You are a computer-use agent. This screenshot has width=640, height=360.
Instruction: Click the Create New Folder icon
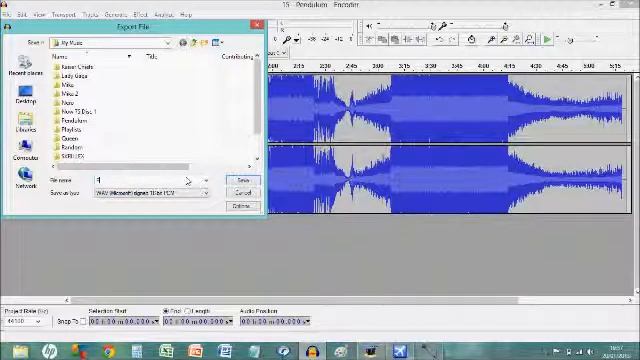tap(204, 42)
